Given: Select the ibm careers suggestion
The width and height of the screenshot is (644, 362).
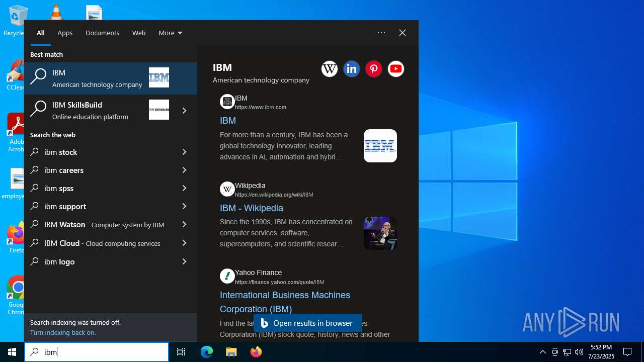Looking at the screenshot, I should 111,170.
